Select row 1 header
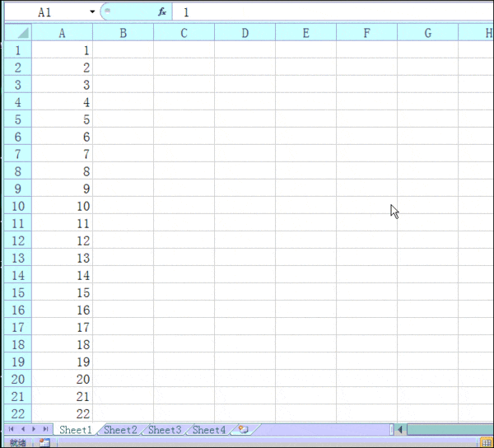494x448 pixels. [18, 49]
